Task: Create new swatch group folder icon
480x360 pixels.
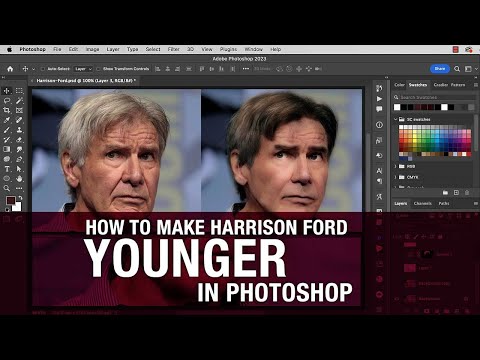Action: [x=445, y=193]
